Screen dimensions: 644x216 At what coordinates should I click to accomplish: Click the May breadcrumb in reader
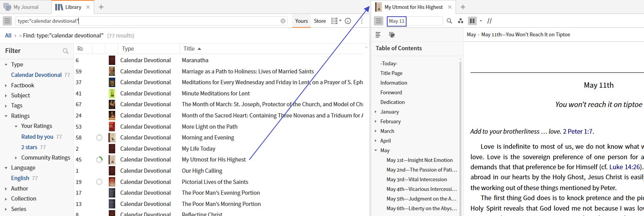(471, 34)
